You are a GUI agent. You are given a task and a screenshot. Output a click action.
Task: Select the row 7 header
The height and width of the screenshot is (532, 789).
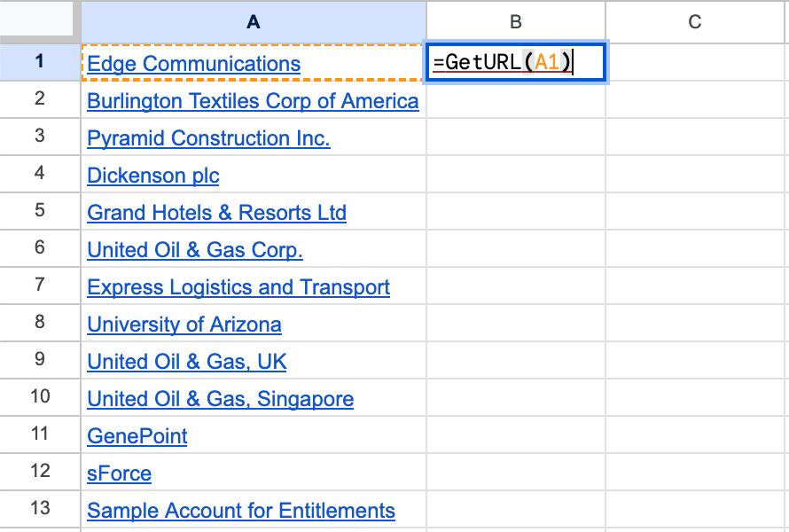click(40, 285)
